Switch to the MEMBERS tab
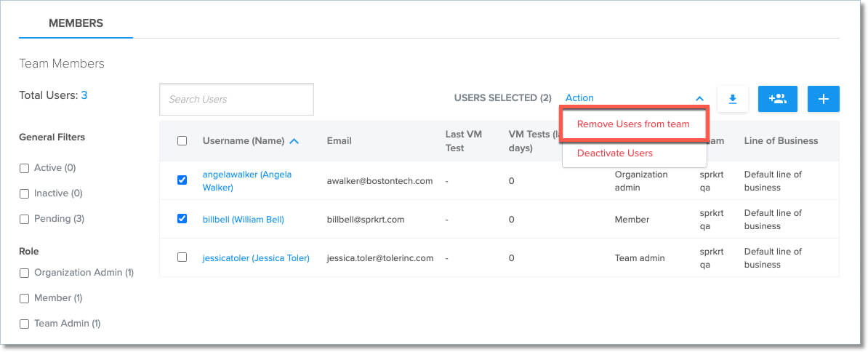Screen dimensions: 868x352 click(x=76, y=23)
